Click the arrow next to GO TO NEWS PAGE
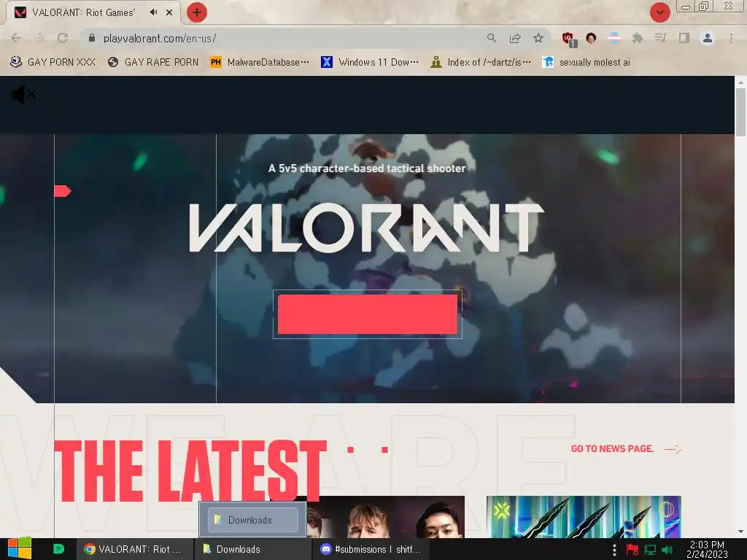 (x=673, y=449)
